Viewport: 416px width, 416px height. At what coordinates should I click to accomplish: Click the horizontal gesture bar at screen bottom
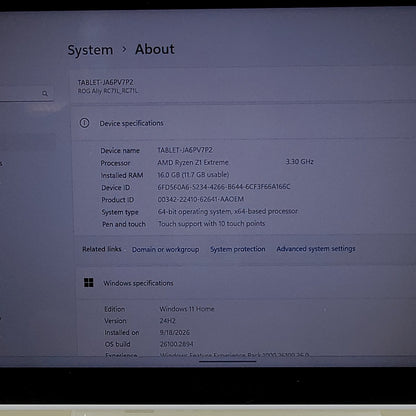click(x=227, y=361)
